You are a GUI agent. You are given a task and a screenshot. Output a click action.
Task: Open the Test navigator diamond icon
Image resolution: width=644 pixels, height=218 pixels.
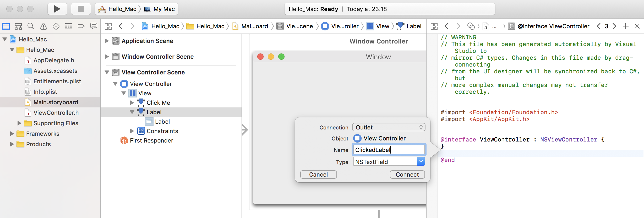pos(56,26)
